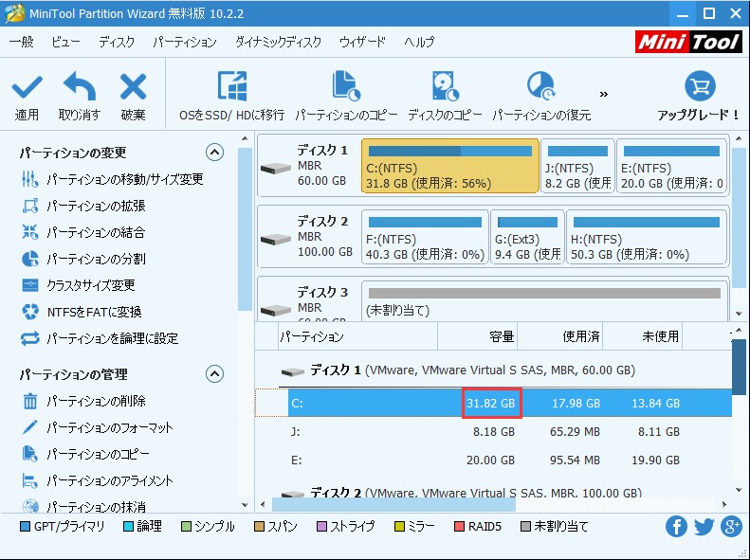Click the sidebar scroll-down arrow
The height and width of the screenshot is (560, 750).
point(245,505)
